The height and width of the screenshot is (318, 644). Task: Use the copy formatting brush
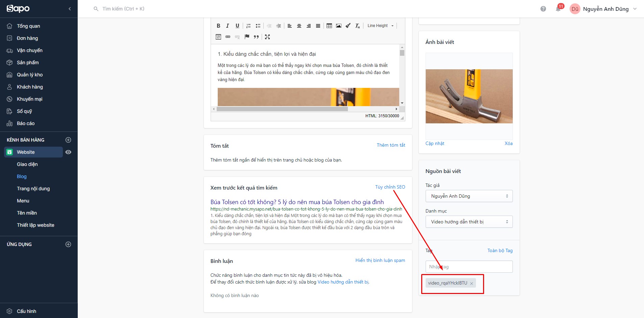point(348,26)
